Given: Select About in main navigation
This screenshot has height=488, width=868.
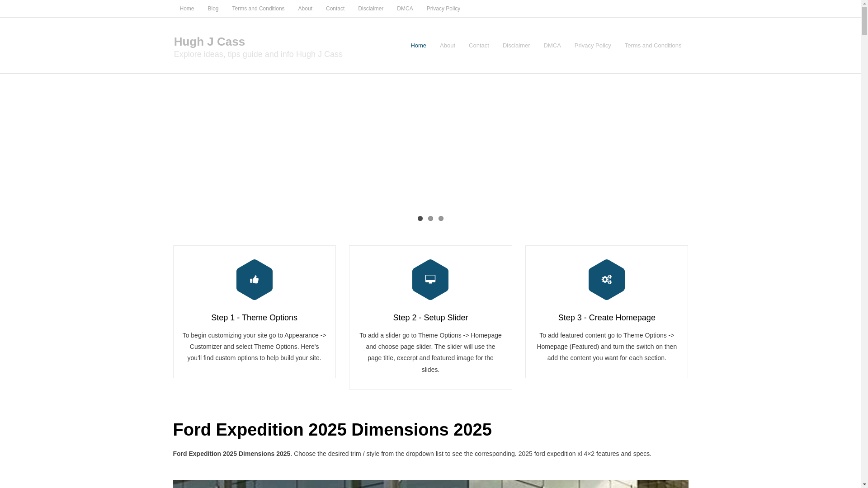Looking at the screenshot, I should (x=448, y=46).
